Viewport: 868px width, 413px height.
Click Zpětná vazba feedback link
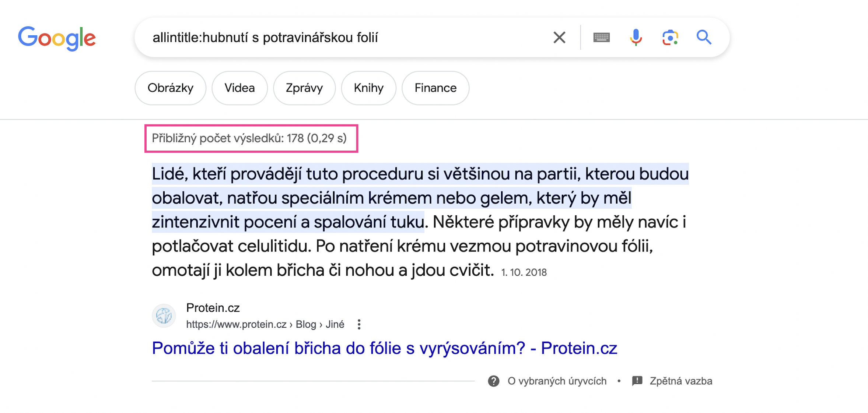click(681, 381)
